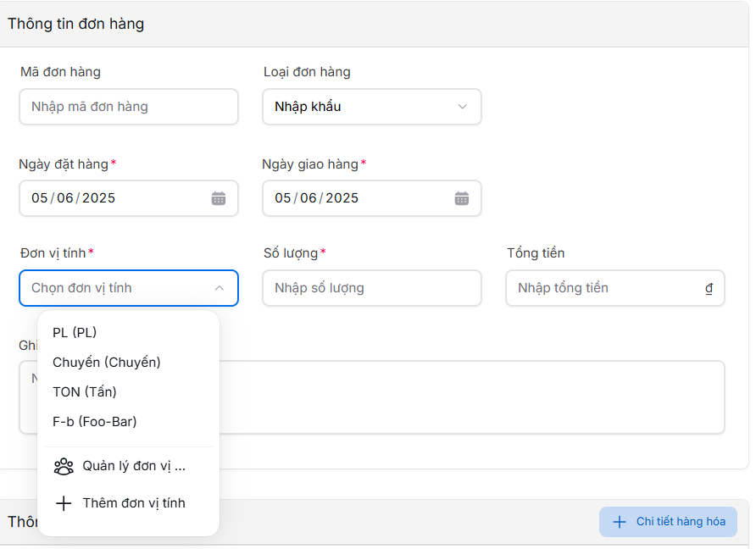Viewport: 756px width, 549px height.
Task: Click the Số lượng input field
Action: (371, 288)
